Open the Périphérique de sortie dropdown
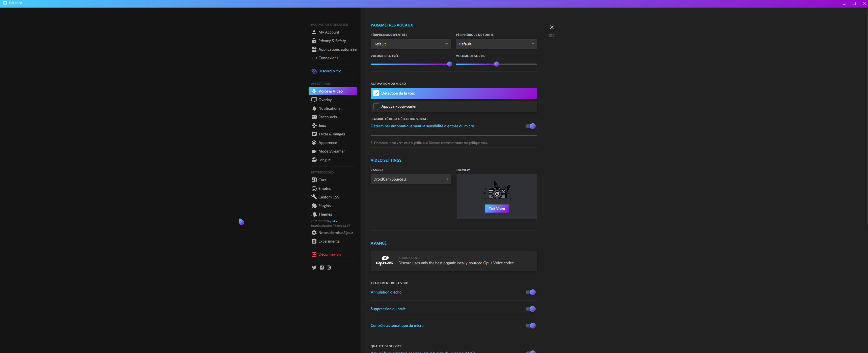The height and width of the screenshot is (353, 868). [x=496, y=44]
